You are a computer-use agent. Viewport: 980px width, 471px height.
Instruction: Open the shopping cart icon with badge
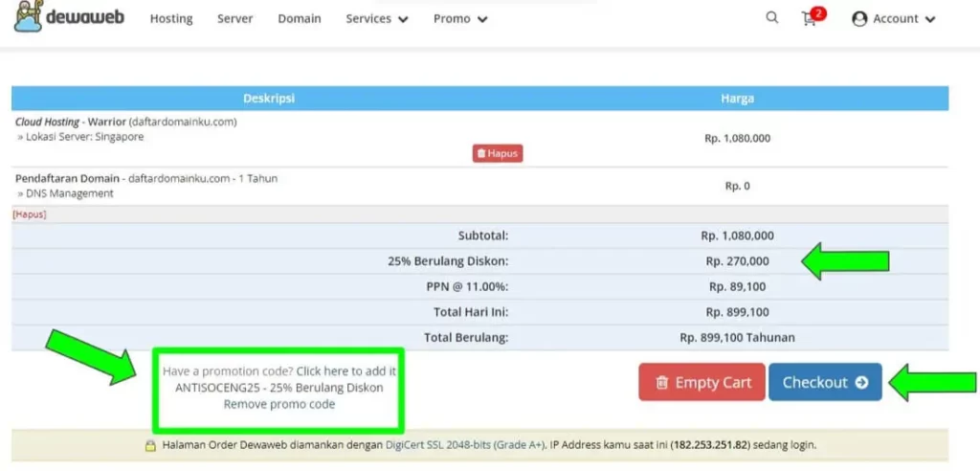(x=813, y=17)
